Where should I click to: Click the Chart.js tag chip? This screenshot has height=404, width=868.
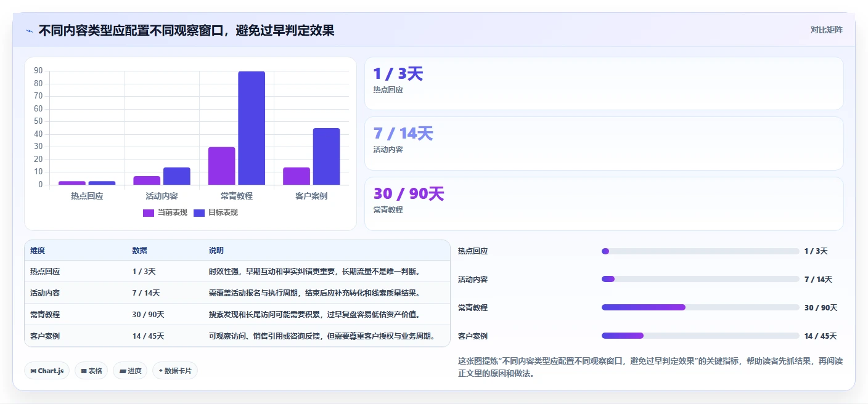(x=47, y=371)
